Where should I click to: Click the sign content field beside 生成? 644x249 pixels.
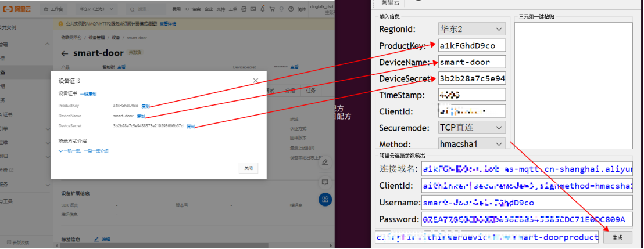tap(487, 237)
